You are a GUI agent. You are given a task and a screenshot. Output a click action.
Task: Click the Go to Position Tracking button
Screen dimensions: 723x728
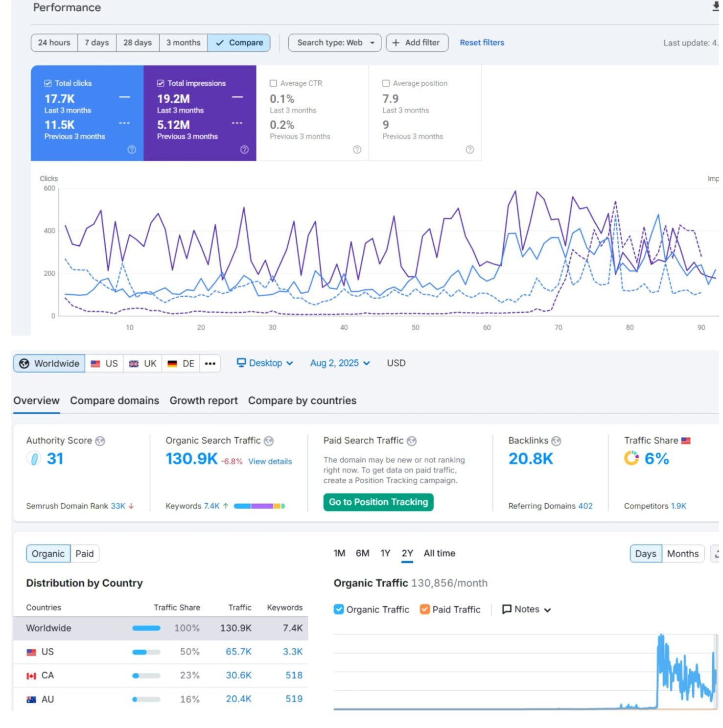point(378,502)
